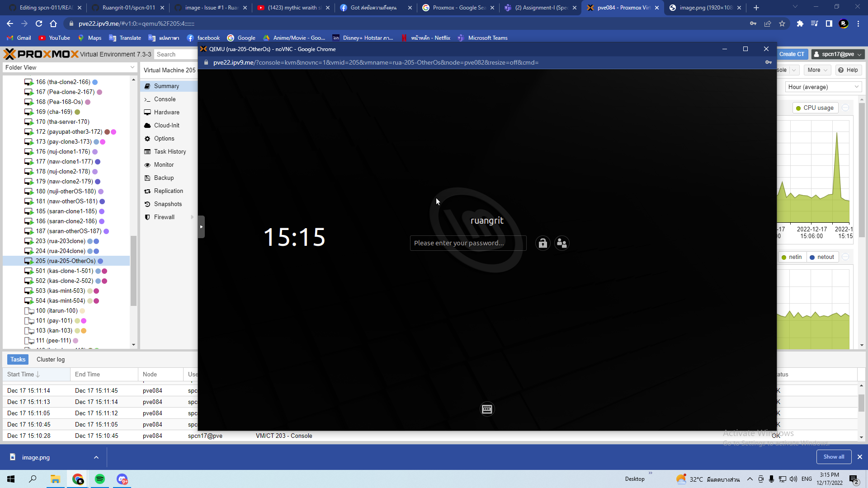Toggle the netin legend item
The height and width of the screenshot is (488, 868).
pyautogui.click(x=792, y=257)
